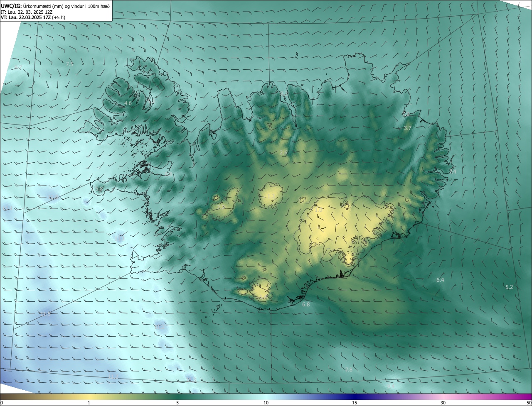
Task: Click the 7.8 value in the southern sea
Action: (349, 369)
